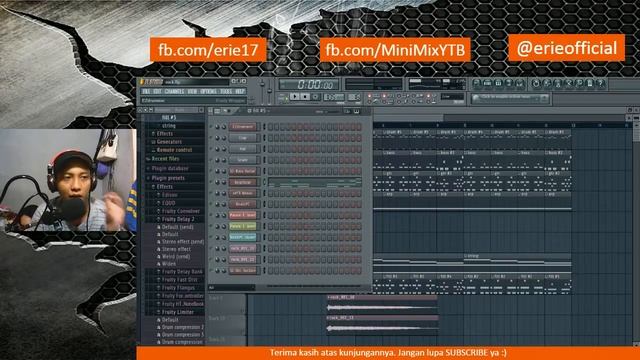Click the online news panel
Screen dimensions: 640x360
click(x=511, y=98)
